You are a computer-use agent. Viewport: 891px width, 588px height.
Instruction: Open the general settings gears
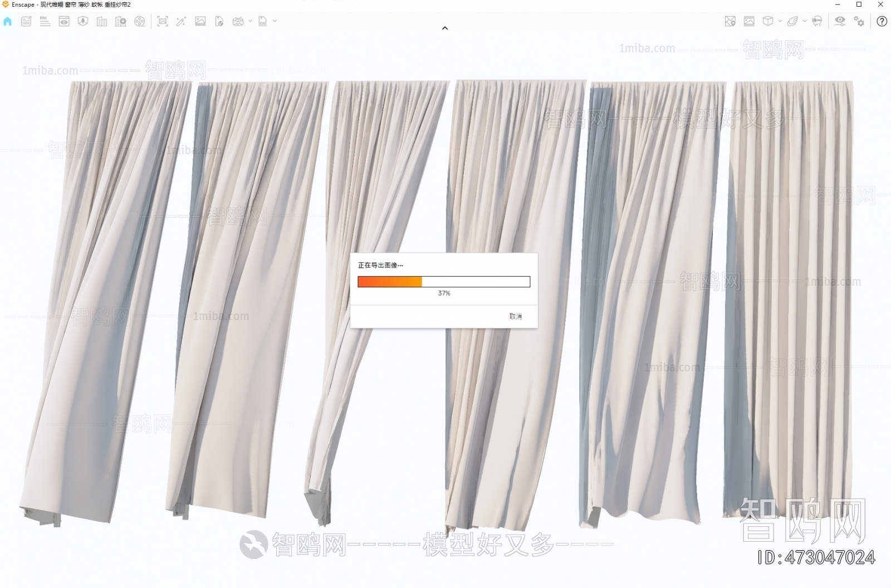click(x=859, y=22)
